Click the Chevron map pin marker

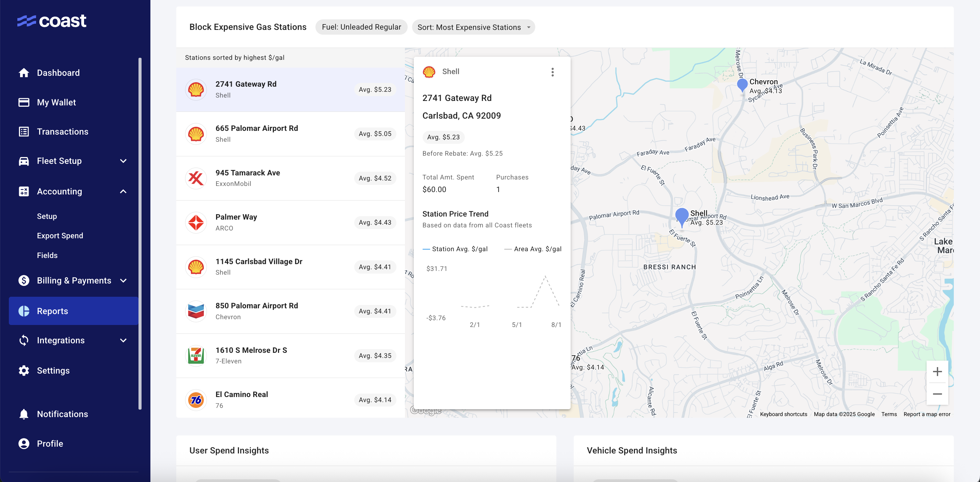[x=742, y=84]
